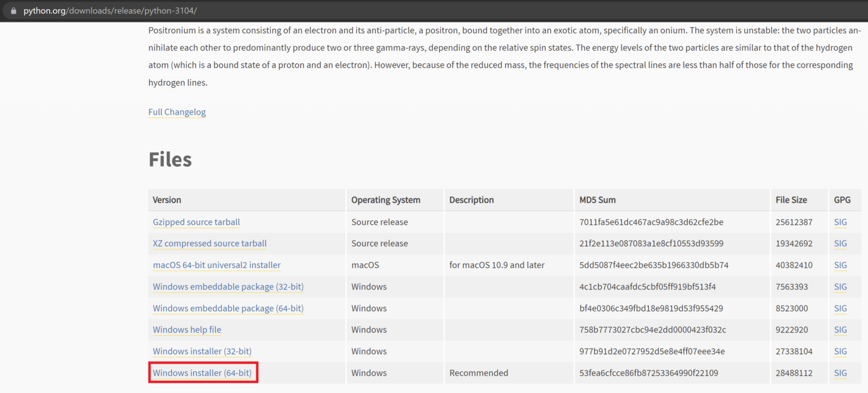Open the Windows help file link

pos(187,329)
